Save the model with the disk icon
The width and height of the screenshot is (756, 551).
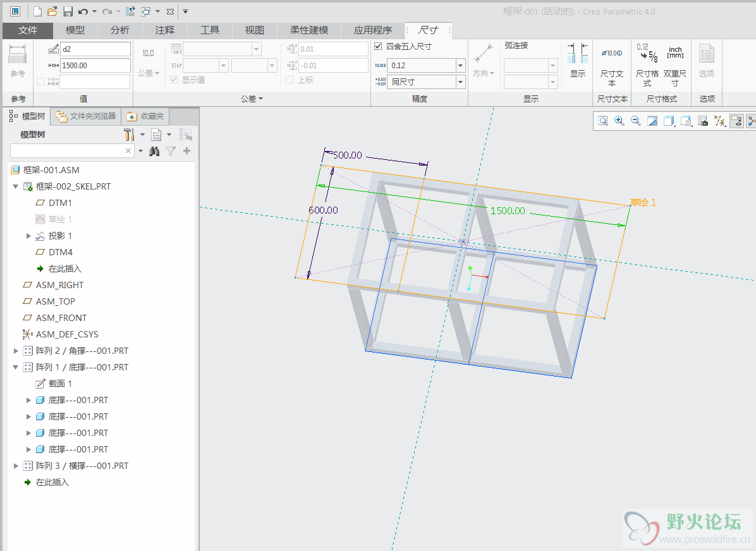coord(68,11)
